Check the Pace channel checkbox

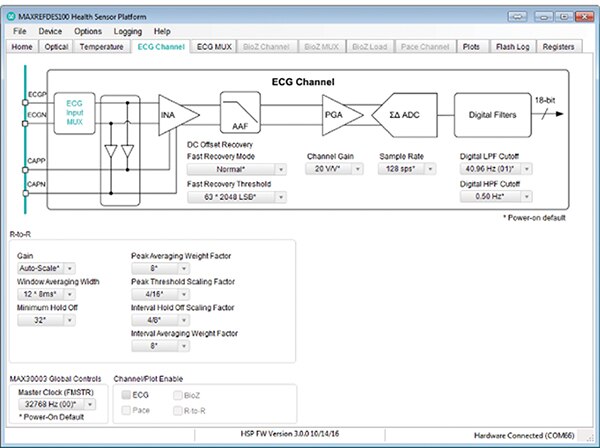(126, 410)
